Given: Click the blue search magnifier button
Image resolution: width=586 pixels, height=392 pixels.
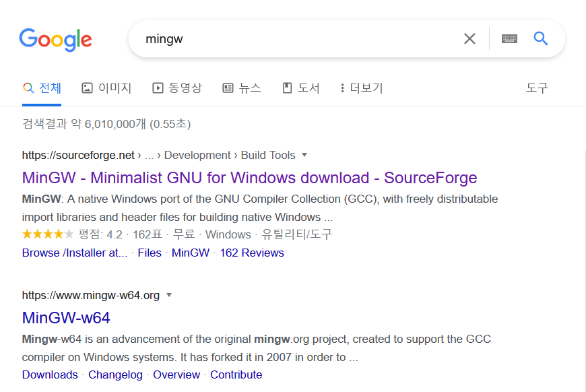Looking at the screenshot, I should [540, 38].
